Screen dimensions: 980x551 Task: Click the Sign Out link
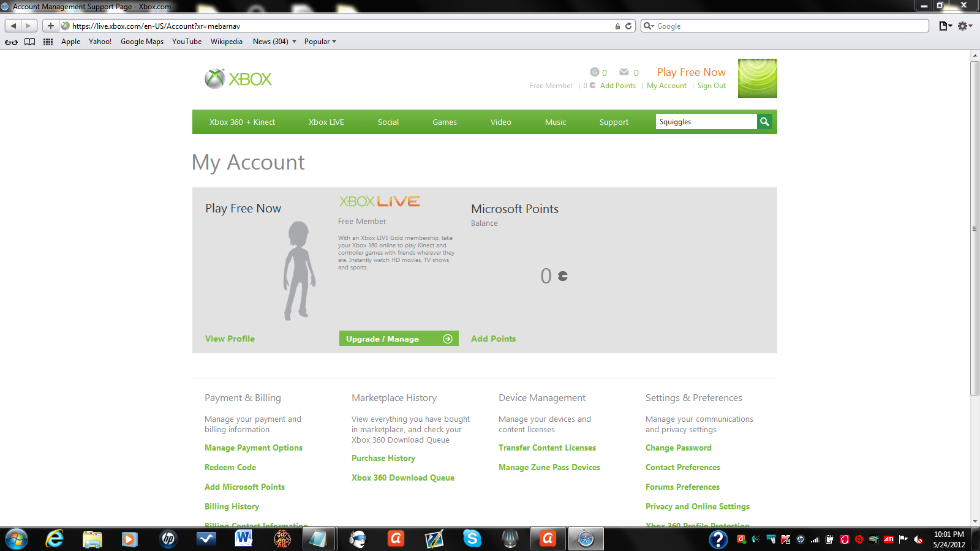pyautogui.click(x=712, y=86)
